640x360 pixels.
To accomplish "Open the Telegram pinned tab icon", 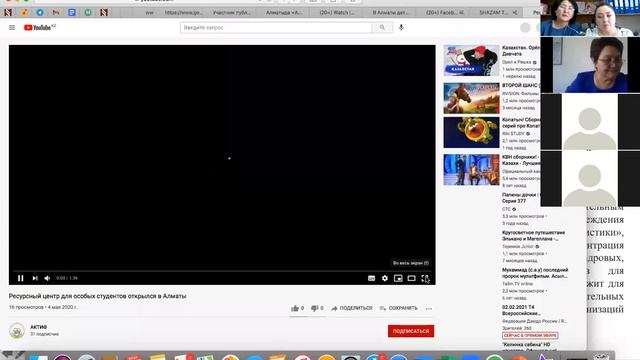I will (x=40, y=13).
